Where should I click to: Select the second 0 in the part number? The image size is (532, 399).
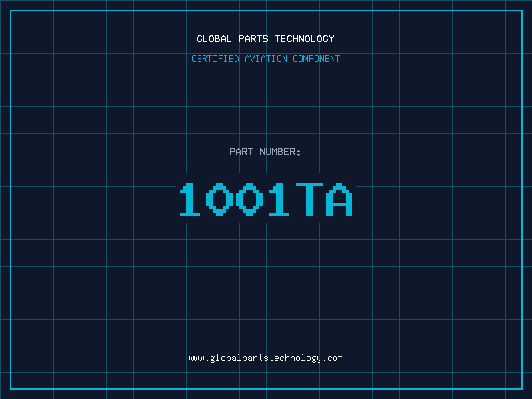tap(249, 199)
